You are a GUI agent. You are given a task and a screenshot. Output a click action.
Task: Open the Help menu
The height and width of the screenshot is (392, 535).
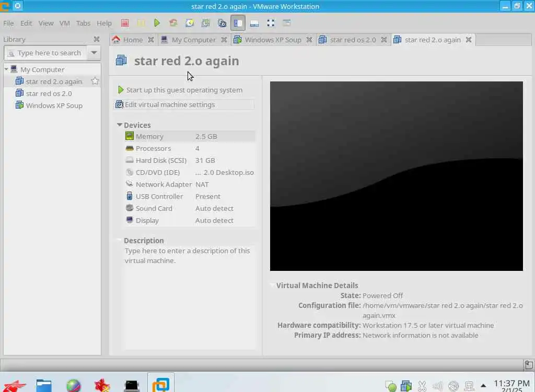click(x=104, y=23)
